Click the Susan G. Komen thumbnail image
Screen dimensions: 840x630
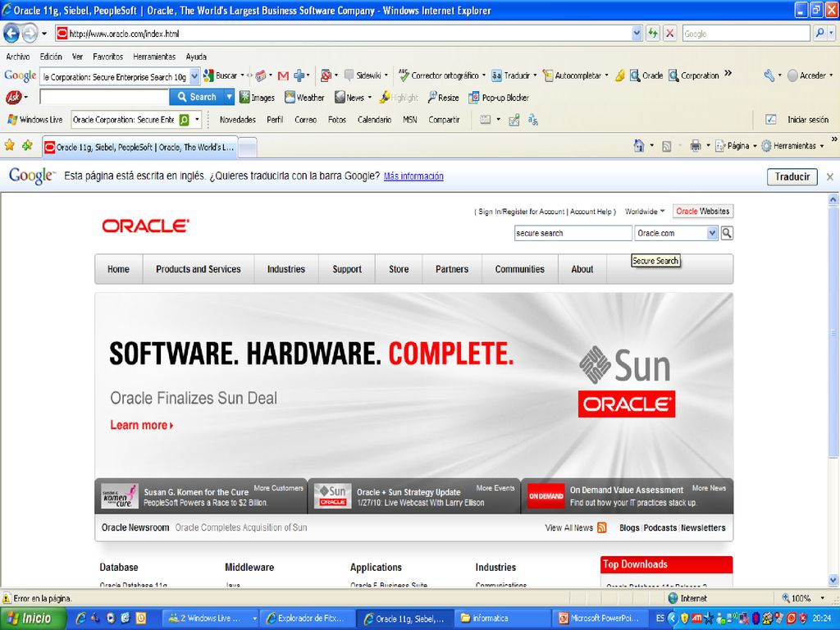[x=120, y=496]
